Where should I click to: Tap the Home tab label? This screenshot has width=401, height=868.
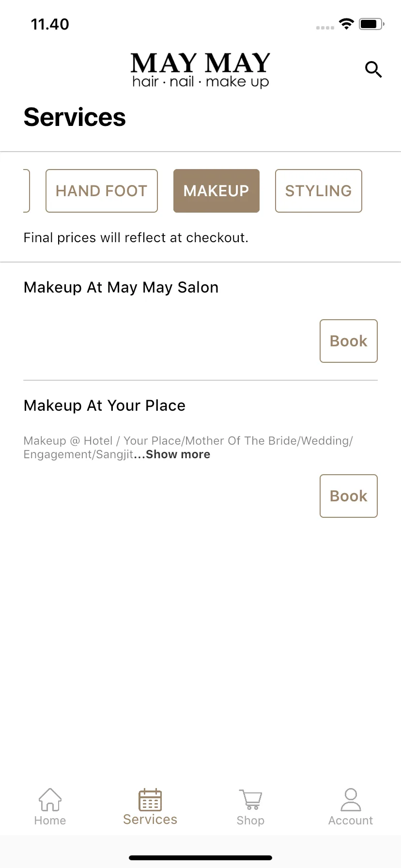(50, 821)
